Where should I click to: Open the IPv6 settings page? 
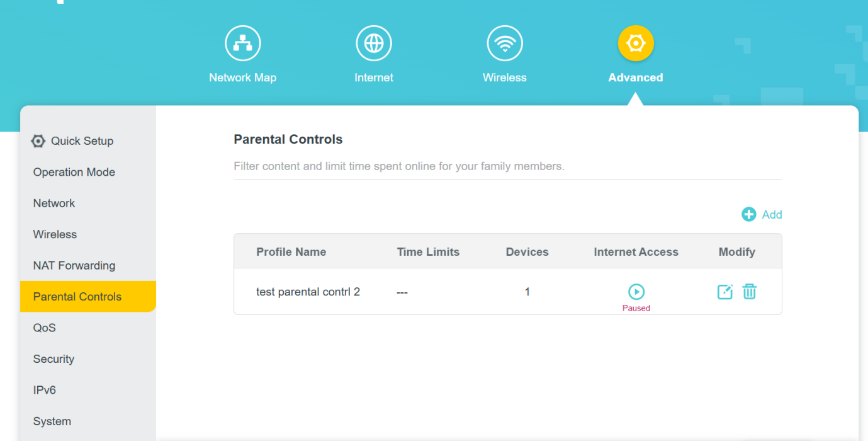45,390
